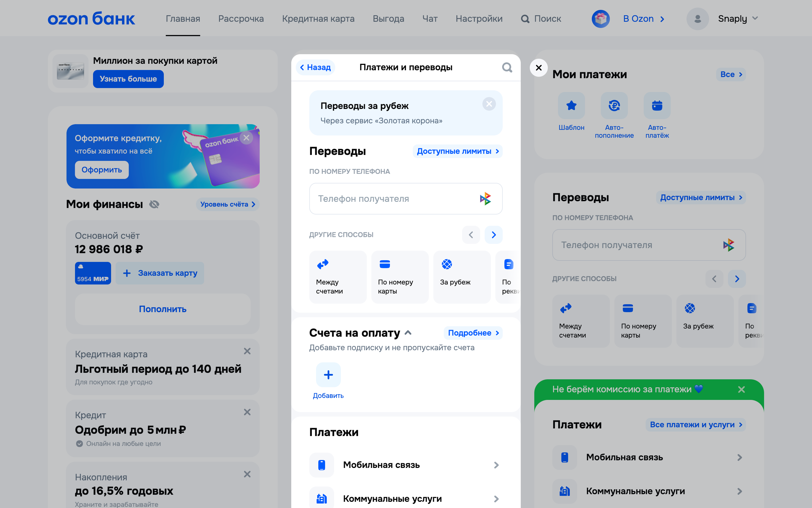Click the Ozon gift box avatar icon
The image size is (812, 508).
coord(601,19)
